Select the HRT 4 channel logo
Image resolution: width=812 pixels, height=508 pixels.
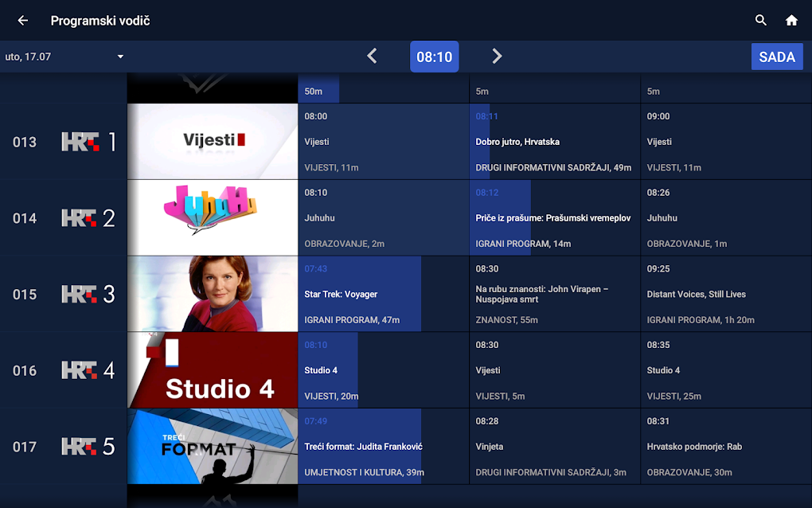(x=88, y=369)
